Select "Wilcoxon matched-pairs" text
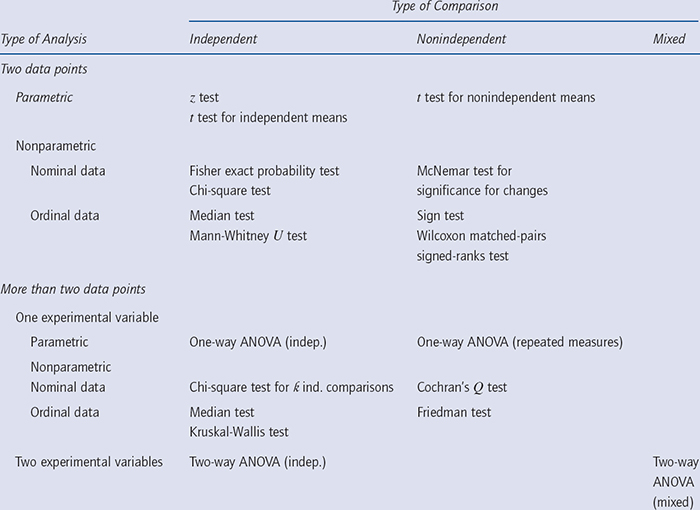This screenshot has width=700, height=510. 479,236
